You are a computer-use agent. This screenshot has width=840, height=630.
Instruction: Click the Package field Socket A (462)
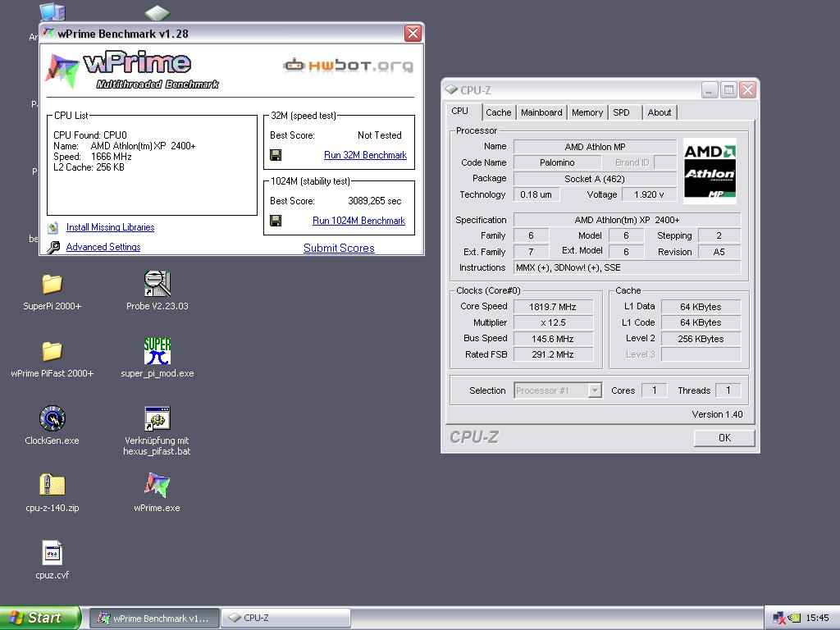coord(595,179)
